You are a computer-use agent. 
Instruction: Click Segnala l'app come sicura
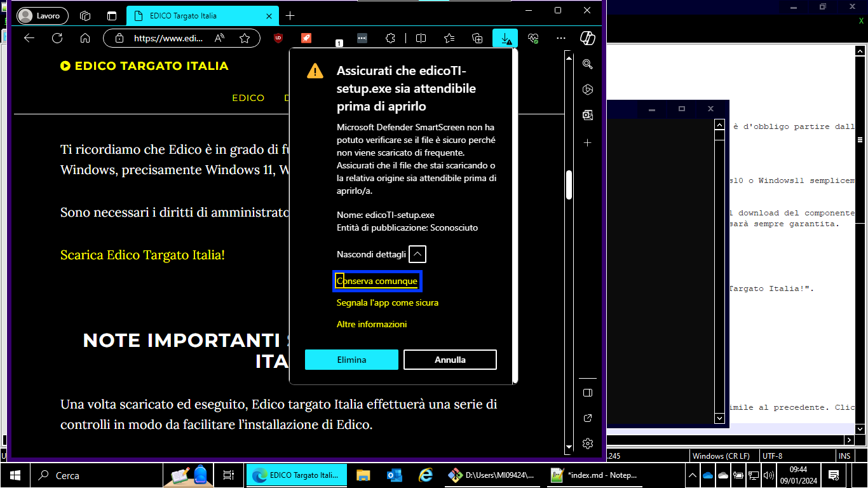388,302
